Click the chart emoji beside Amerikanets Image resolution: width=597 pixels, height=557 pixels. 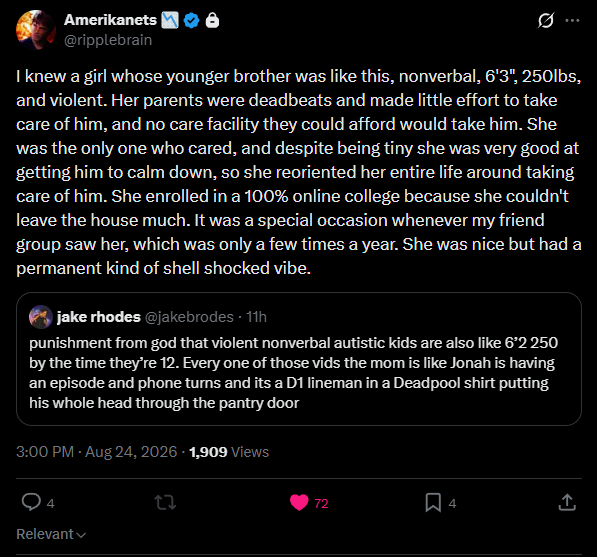[x=170, y=20]
